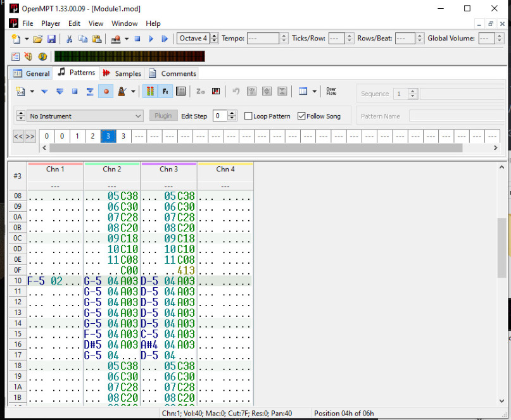Uncheck the Follow Song checkbox

(x=301, y=116)
